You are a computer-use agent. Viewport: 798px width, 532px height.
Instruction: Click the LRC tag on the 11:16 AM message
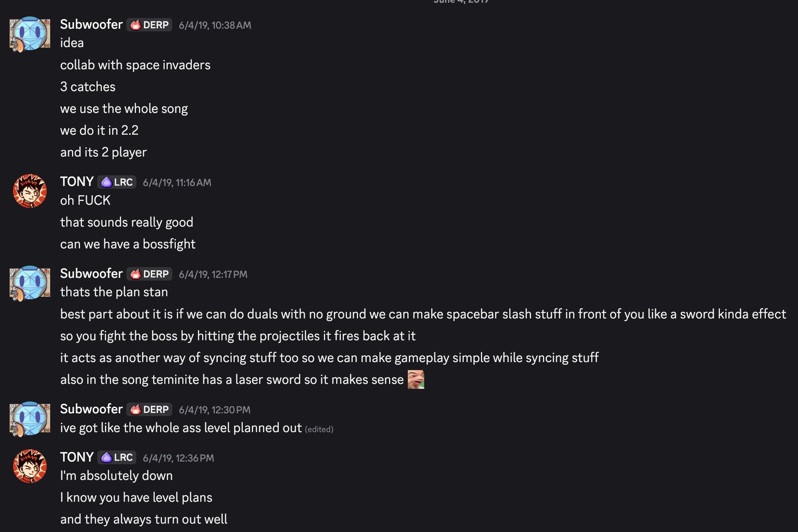(x=117, y=182)
